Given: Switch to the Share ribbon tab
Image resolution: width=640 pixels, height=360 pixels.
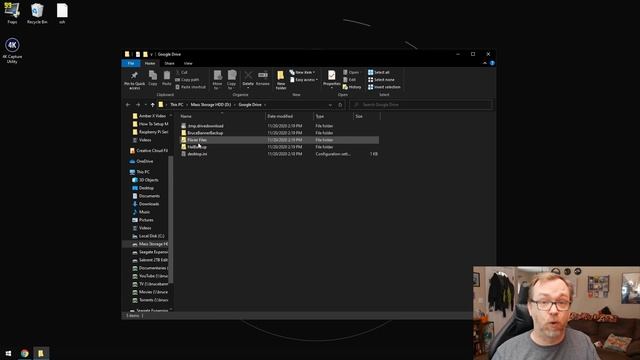Looking at the screenshot, I should (x=169, y=63).
